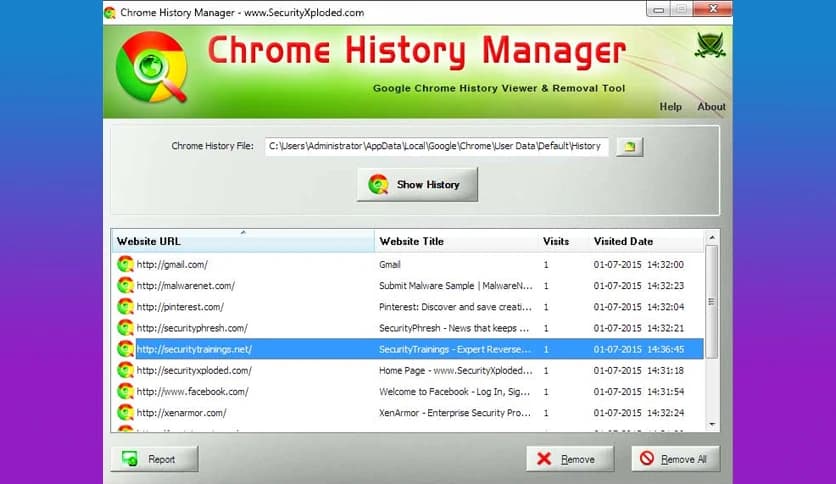Select the http://securitytrainings.net/ entry
The width and height of the screenshot is (836, 484).
[409, 349]
